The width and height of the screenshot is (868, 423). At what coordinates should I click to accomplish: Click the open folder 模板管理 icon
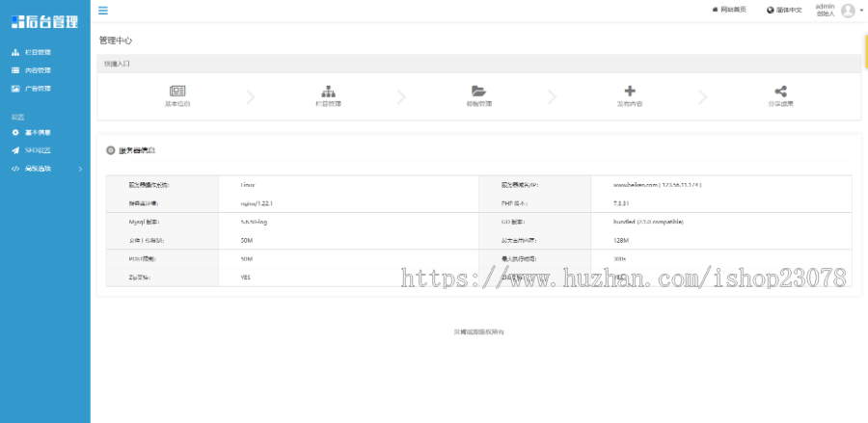(478, 92)
